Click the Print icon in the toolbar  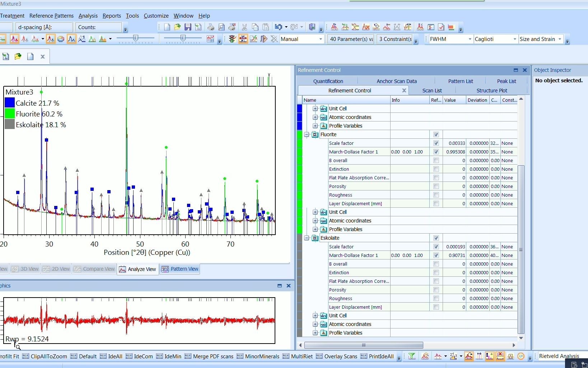(x=211, y=27)
